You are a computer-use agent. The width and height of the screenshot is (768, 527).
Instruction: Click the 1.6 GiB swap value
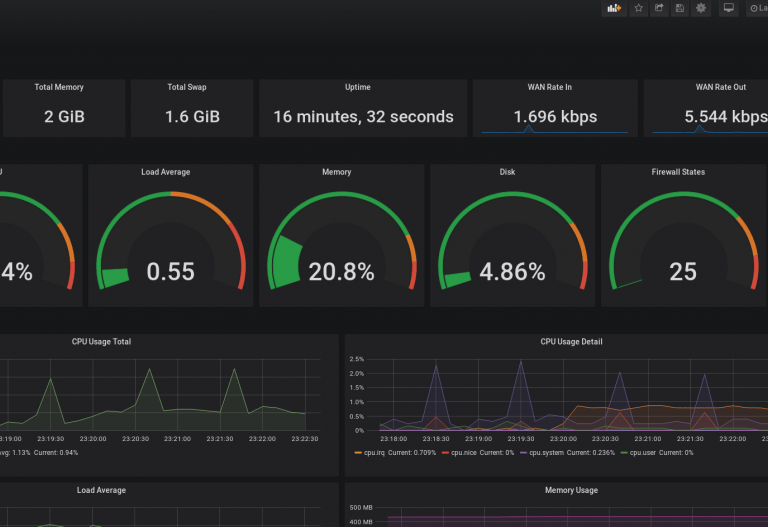192,117
